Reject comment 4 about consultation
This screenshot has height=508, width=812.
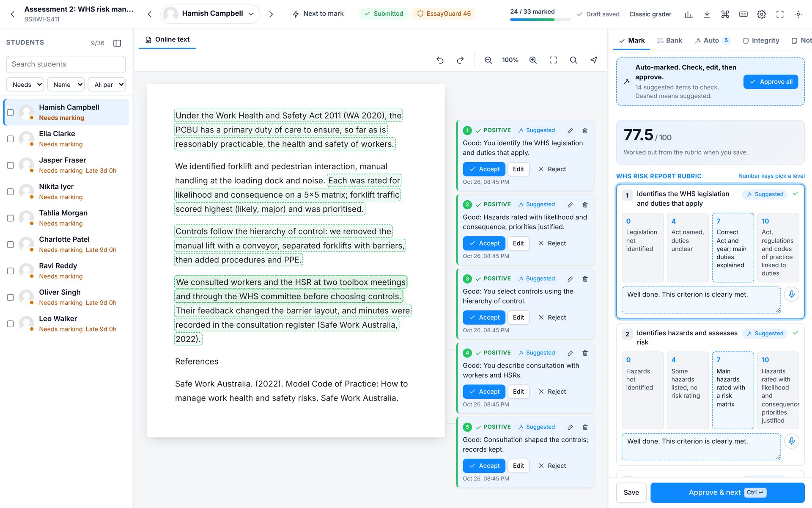point(552,392)
